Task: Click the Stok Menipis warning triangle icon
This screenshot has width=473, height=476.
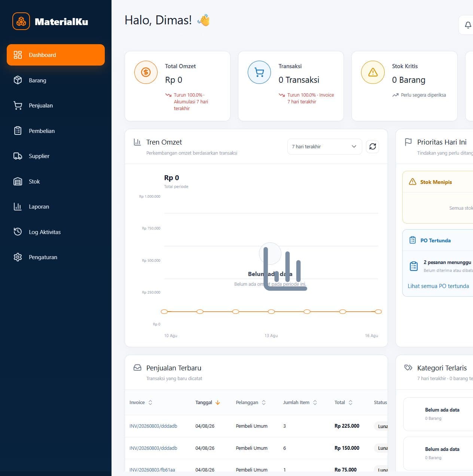Action: coord(412,182)
